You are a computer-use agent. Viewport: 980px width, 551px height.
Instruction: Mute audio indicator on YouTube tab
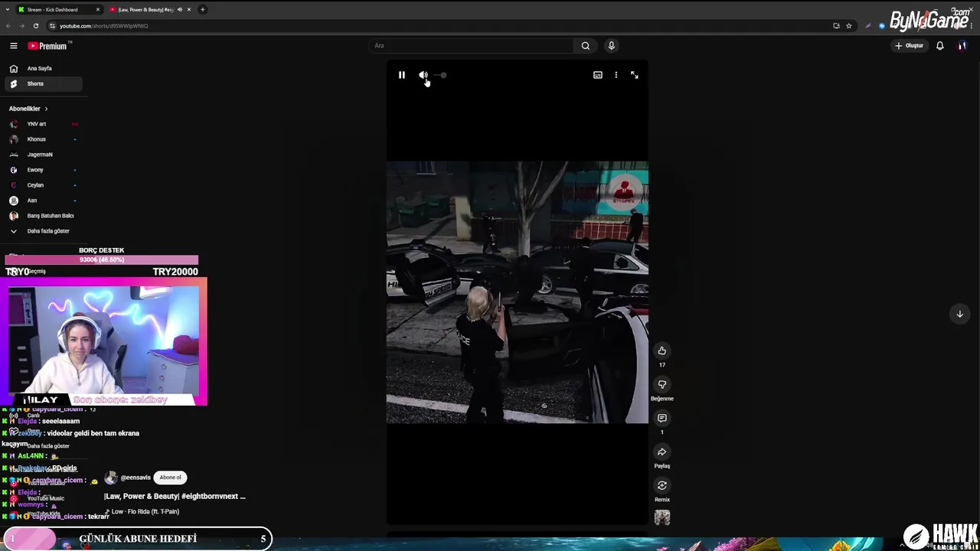tap(179, 10)
